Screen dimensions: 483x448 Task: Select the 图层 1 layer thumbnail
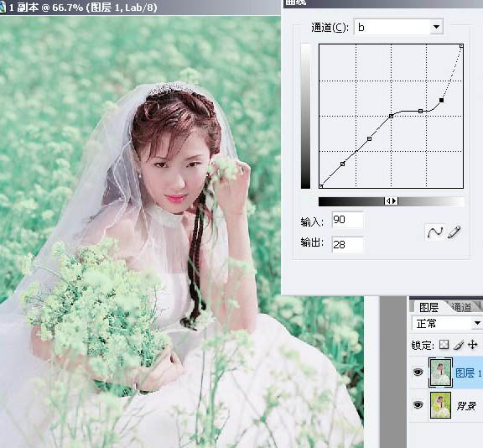tap(440, 372)
